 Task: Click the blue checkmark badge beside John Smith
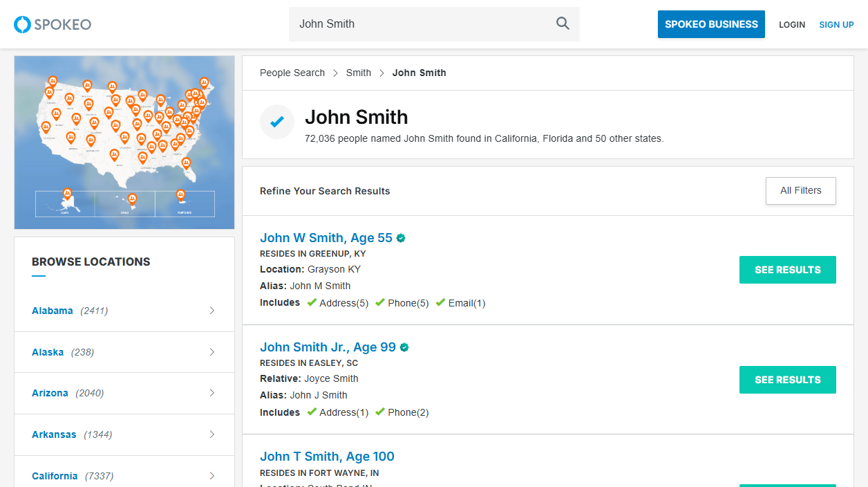[x=277, y=122]
